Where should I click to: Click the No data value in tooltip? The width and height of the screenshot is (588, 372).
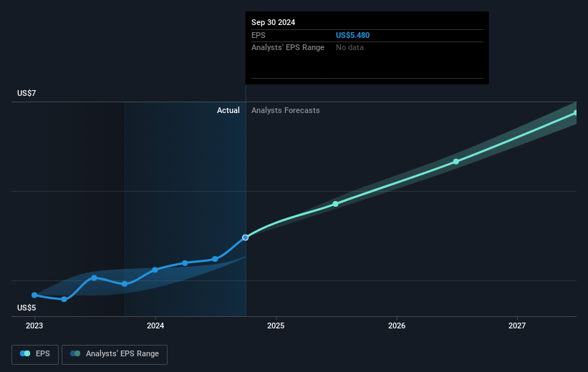[x=350, y=48]
